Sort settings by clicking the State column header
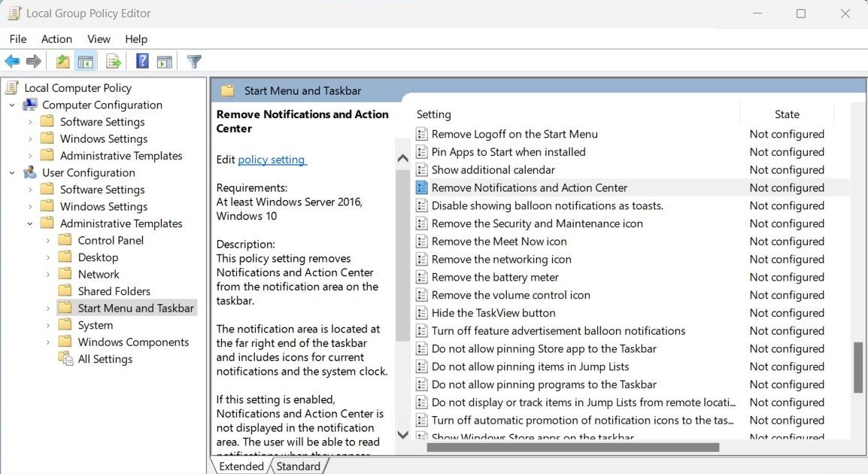Image resolution: width=868 pixels, height=474 pixels. (x=787, y=114)
